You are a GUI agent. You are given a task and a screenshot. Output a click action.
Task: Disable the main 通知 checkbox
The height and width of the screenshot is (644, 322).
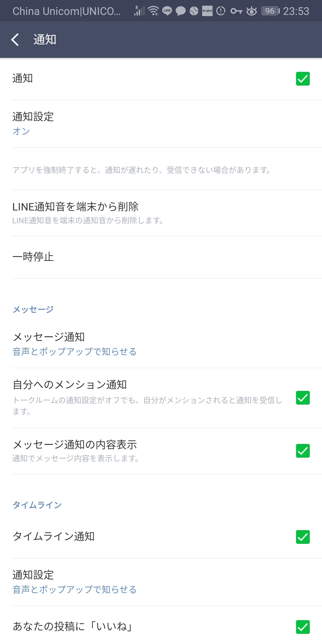303,79
